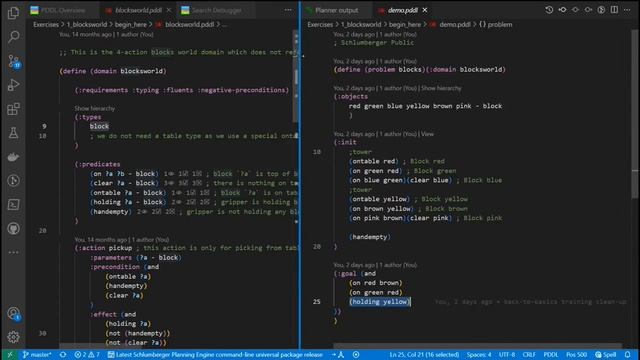Click the planner arrow icon in status bar
This screenshot has width=640, height=360.
click(x=338, y=355)
